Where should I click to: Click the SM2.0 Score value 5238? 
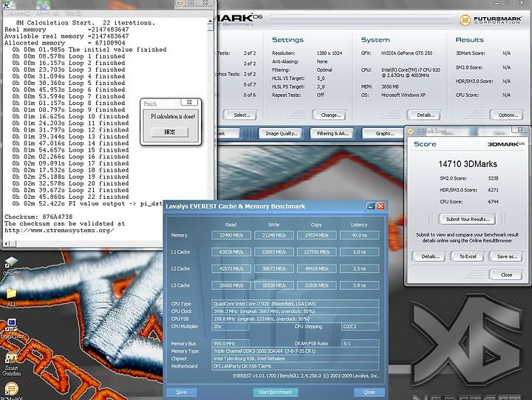click(493, 178)
